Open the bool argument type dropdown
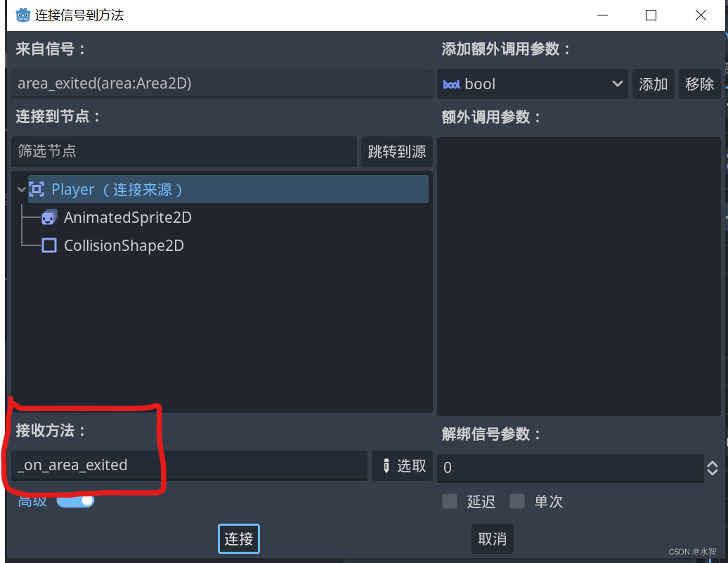This screenshot has height=563, width=728. coord(532,84)
